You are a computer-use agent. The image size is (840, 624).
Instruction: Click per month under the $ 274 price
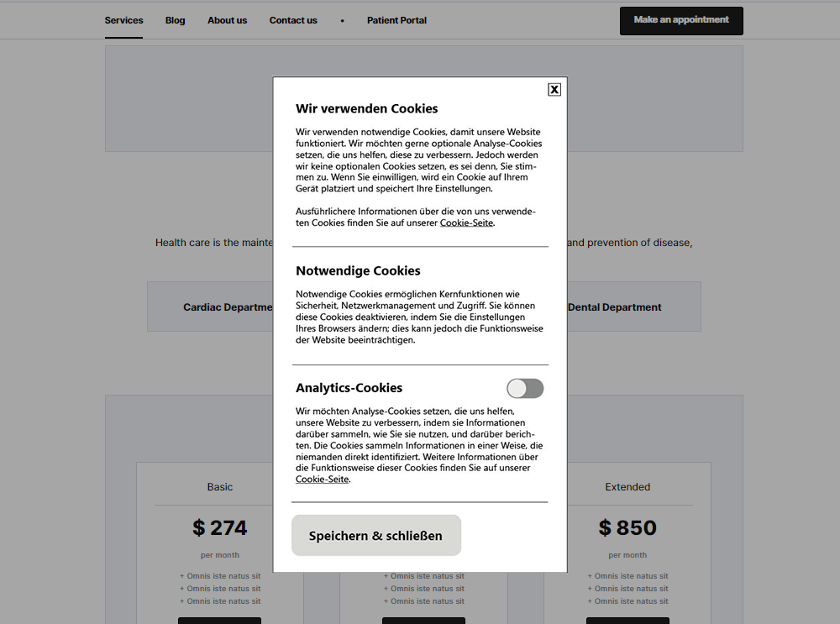(x=219, y=555)
